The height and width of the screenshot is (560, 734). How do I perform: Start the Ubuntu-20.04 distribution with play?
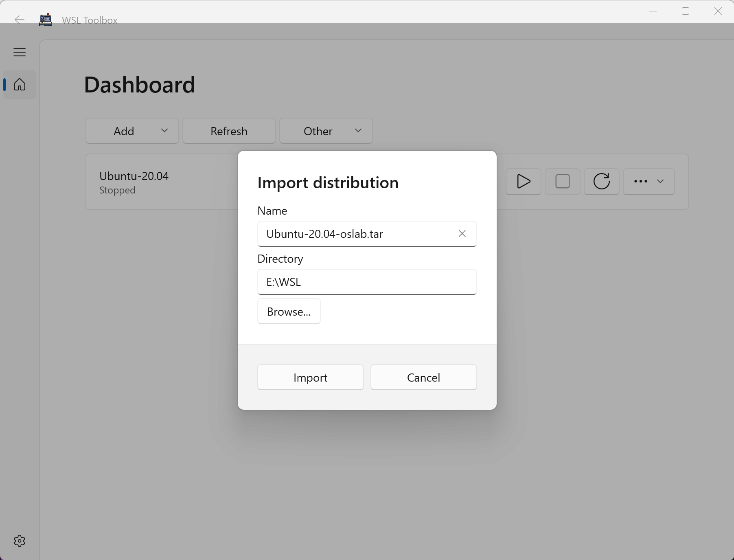523,182
